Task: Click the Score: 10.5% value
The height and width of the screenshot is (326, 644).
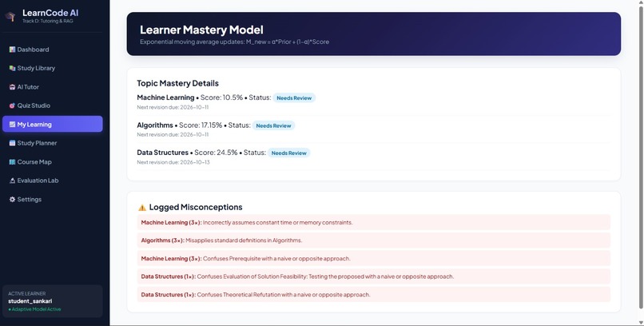Action: point(221,97)
